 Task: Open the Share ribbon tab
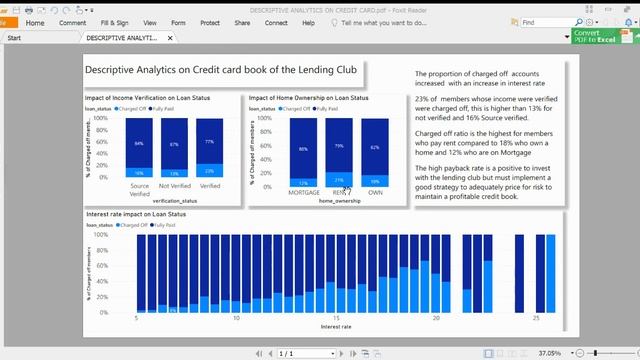242,23
